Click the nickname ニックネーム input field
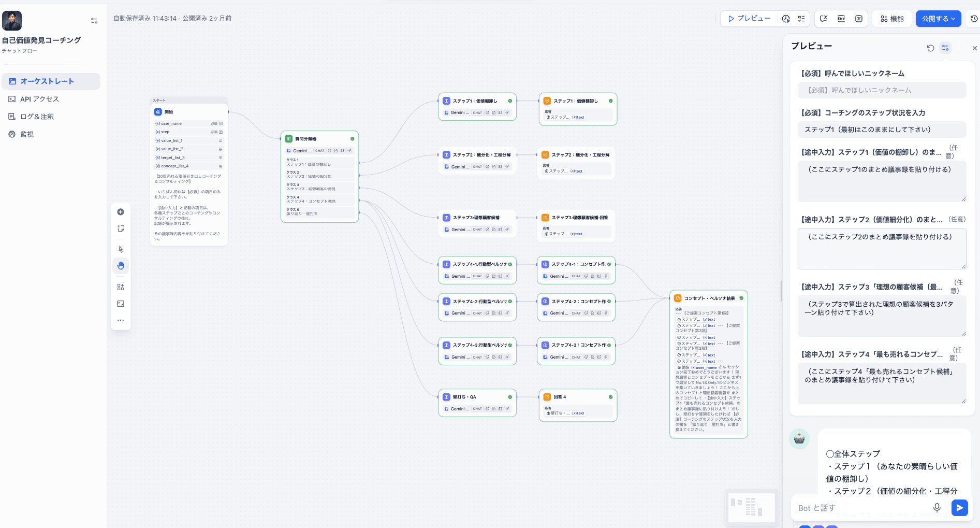 click(x=882, y=90)
